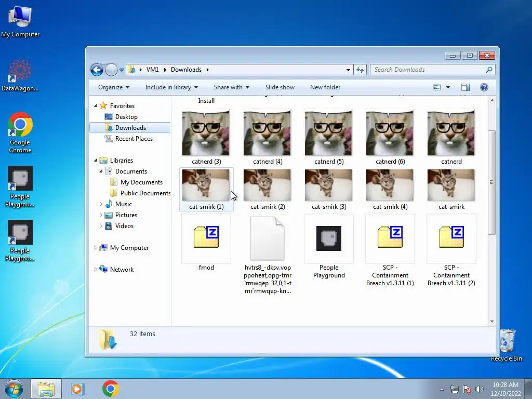Open Share with menu

click(x=232, y=87)
